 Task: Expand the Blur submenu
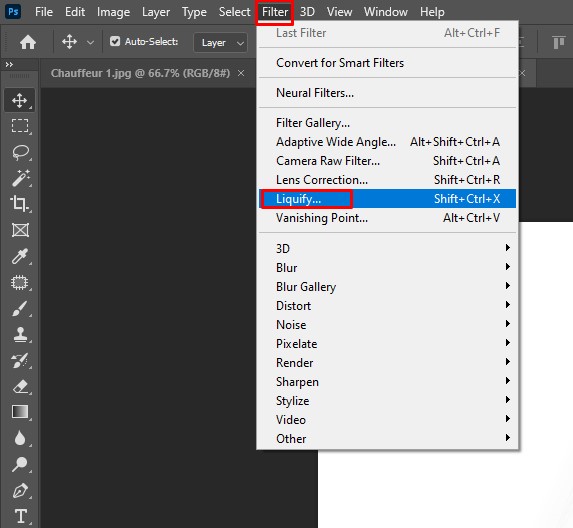(x=387, y=267)
